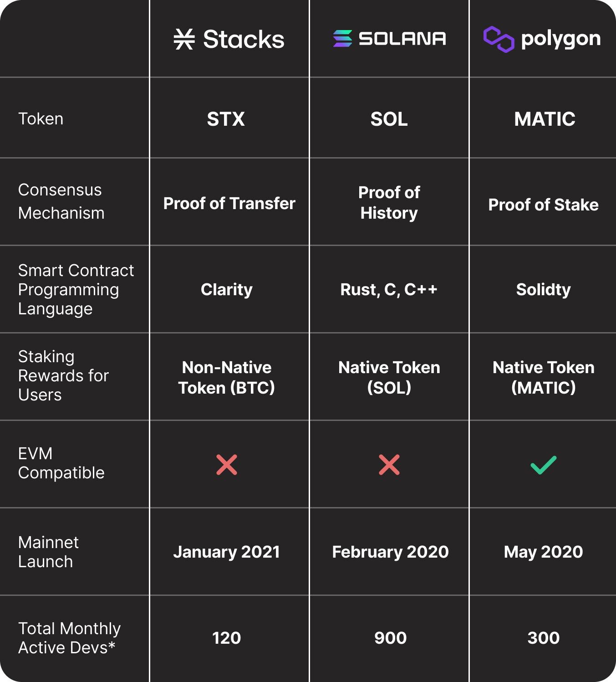The image size is (616, 682).
Task: Click the Total Monthly Active Devs label
Action: pyautogui.click(x=69, y=638)
